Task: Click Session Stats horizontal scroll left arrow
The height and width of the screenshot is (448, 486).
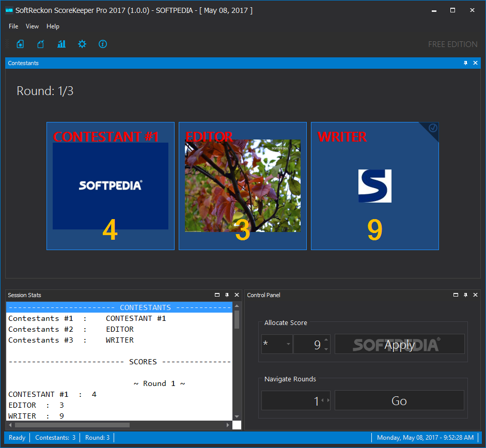Action: pyautogui.click(x=10, y=425)
